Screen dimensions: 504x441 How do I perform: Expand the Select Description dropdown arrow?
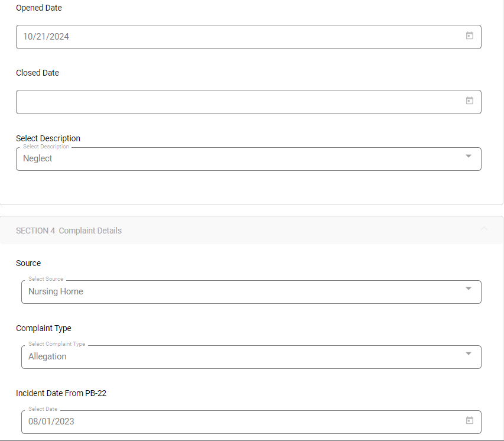point(469,157)
